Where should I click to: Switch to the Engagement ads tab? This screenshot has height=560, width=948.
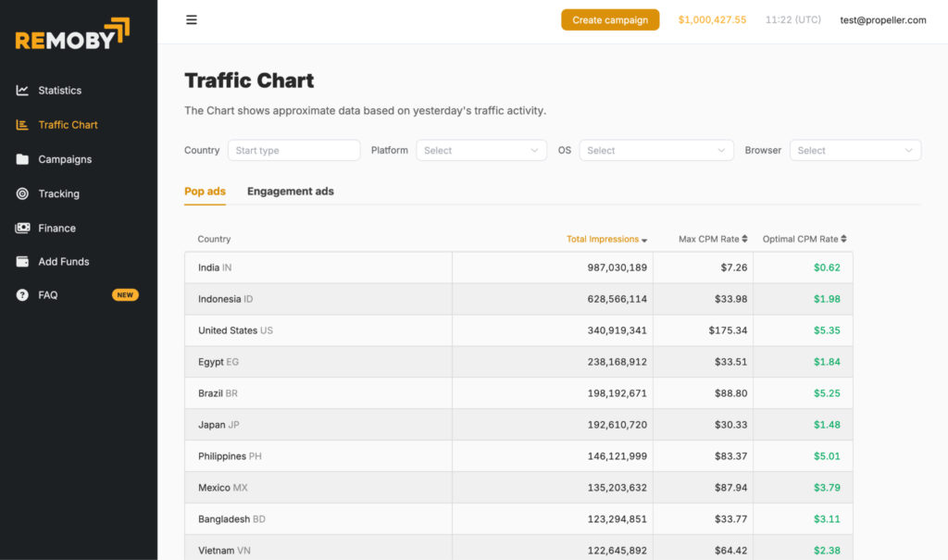[x=290, y=191]
